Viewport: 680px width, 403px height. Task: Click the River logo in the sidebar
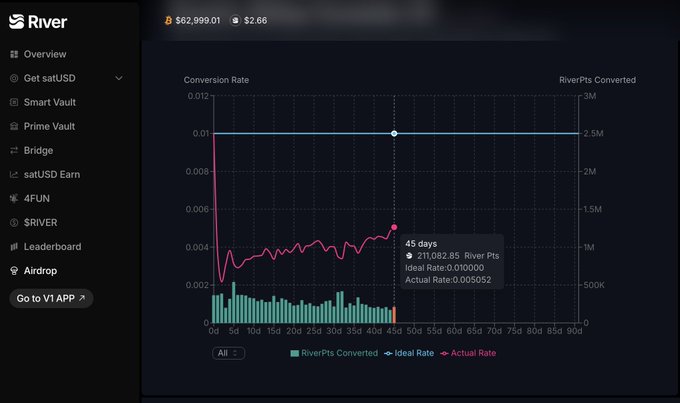tap(38, 22)
